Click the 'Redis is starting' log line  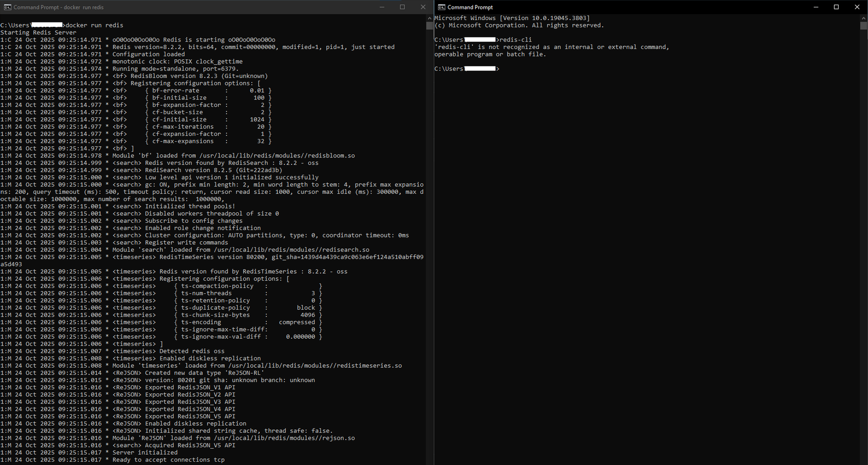138,40
